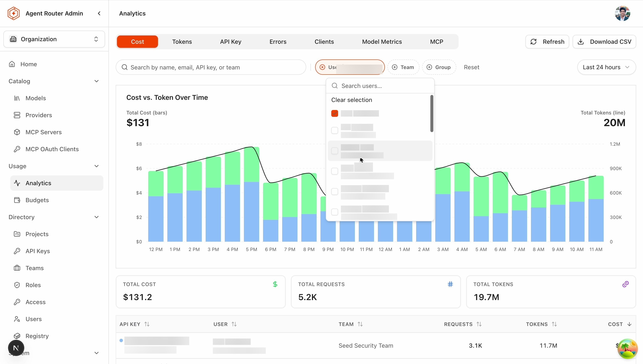This screenshot has width=643, height=364.
Task: Check the second user checkbox in the list
Action: 334,130
